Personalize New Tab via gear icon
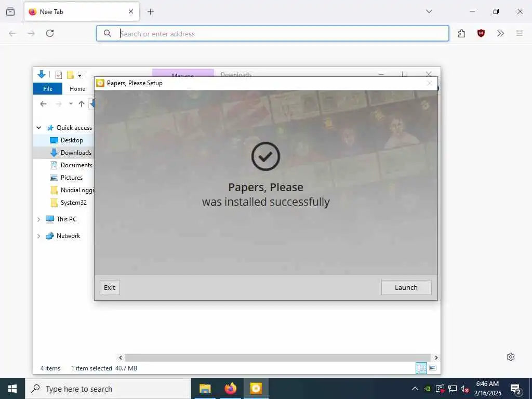Viewport: 532px width, 399px height. (511, 357)
